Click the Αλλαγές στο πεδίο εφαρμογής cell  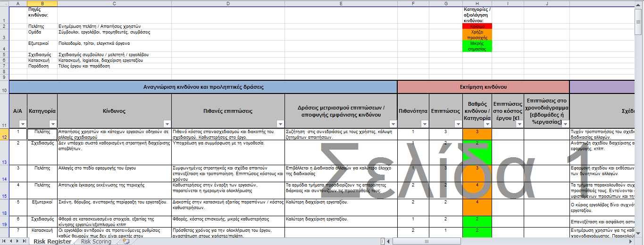tap(114, 173)
